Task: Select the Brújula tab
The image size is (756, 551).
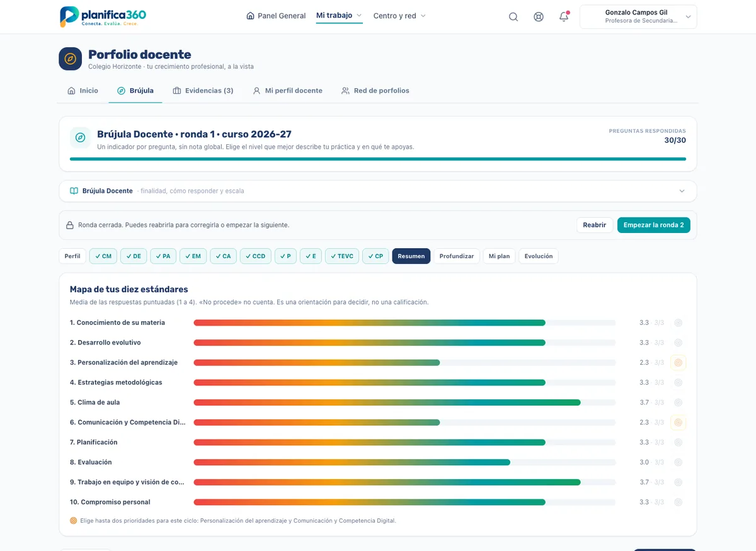Action: [x=135, y=91]
